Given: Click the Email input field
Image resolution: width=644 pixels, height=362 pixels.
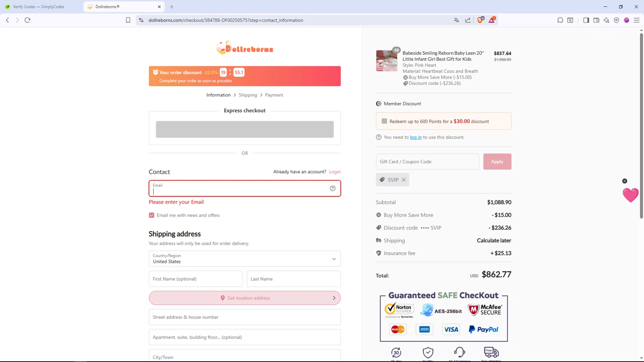Looking at the screenshot, I should (245, 188).
